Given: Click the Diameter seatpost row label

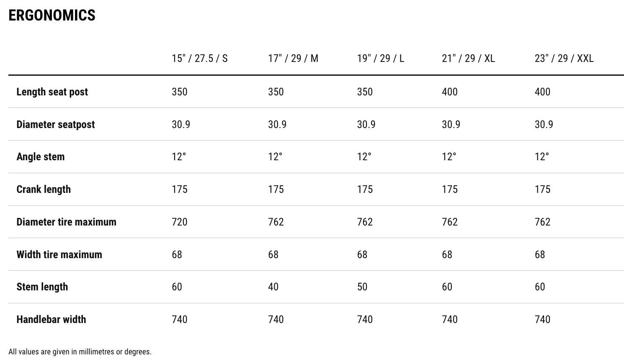Looking at the screenshot, I should point(55,125).
